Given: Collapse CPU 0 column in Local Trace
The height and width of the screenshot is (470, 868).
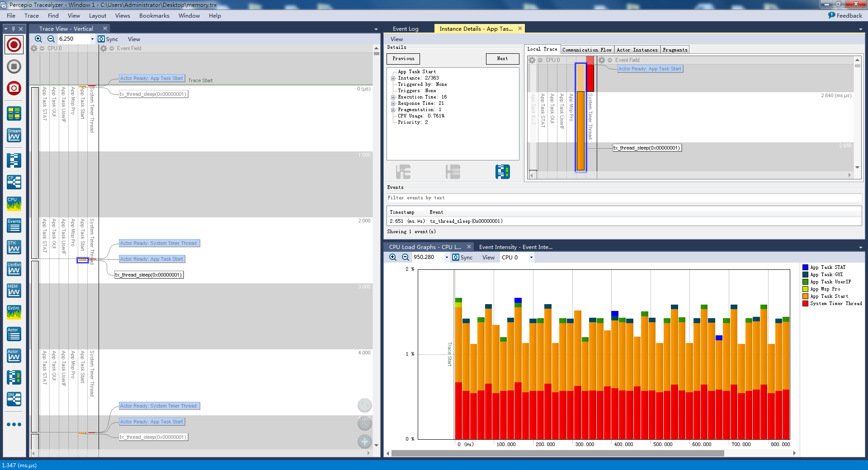Looking at the screenshot, I should (540, 60).
